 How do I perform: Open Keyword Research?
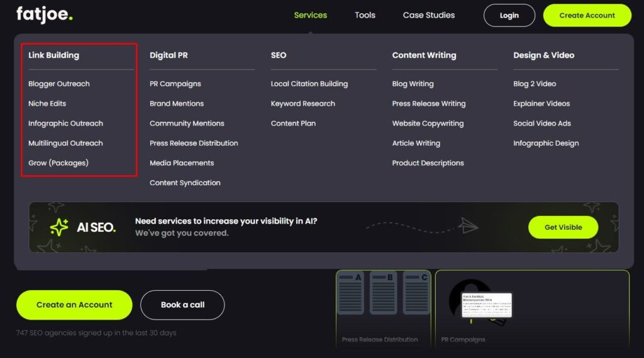coord(303,104)
